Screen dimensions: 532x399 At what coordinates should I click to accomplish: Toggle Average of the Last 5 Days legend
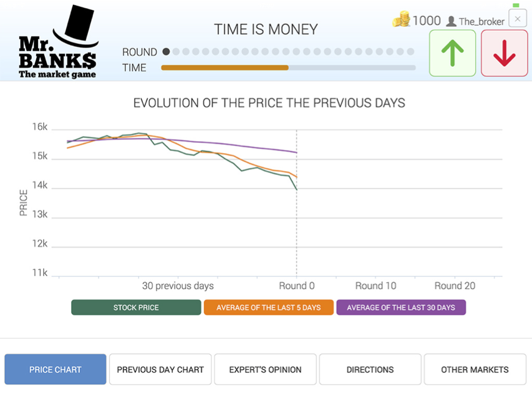(x=268, y=307)
